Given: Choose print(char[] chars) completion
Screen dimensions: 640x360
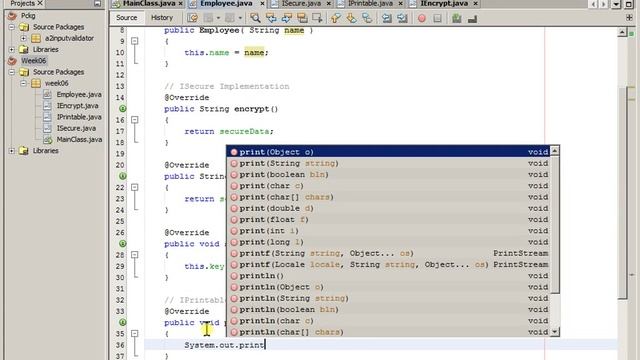Looking at the screenshot, I should click(x=388, y=197).
